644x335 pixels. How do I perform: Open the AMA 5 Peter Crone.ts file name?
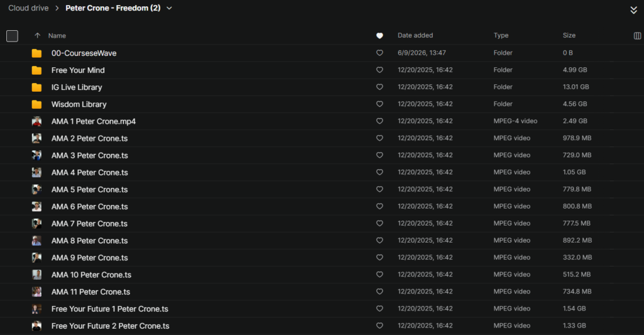89,190
